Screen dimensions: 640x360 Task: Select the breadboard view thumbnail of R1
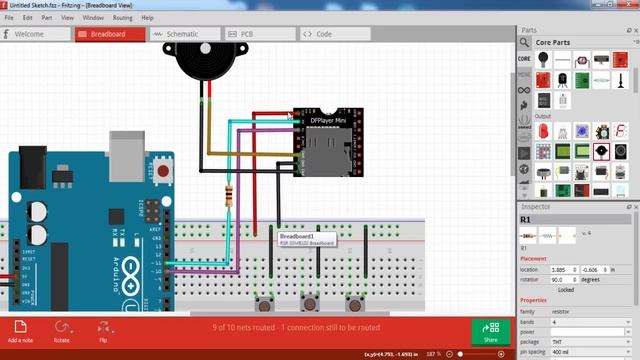tap(528, 236)
